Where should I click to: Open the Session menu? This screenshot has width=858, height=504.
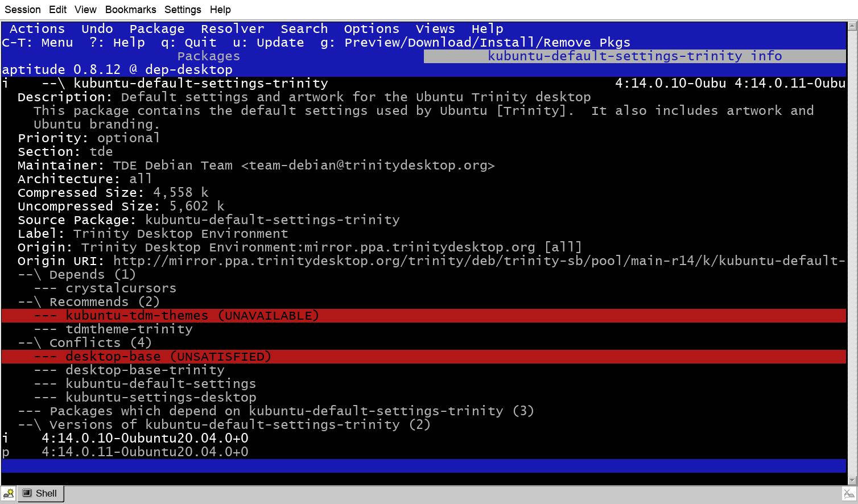23,10
